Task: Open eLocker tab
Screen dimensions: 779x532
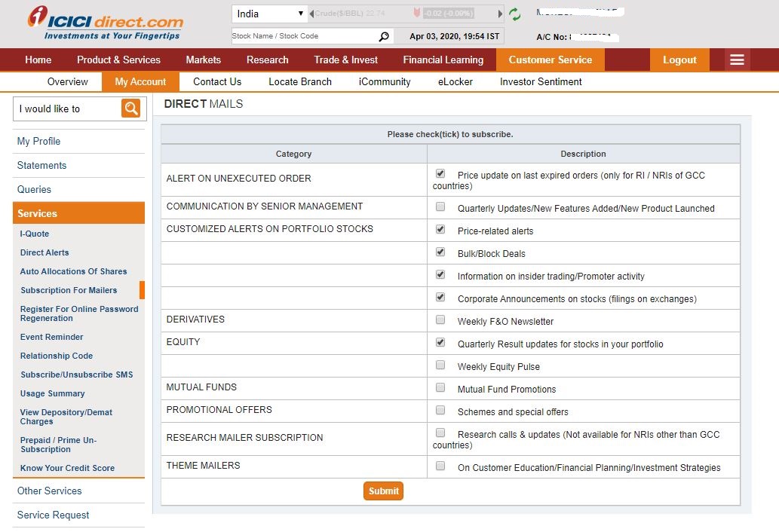Action: [455, 81]
